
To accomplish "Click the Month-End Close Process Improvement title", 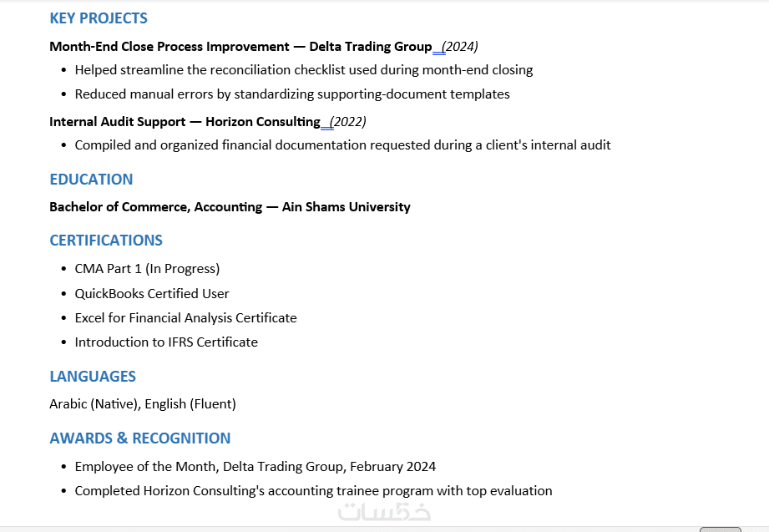I will (x=169, y=47).
